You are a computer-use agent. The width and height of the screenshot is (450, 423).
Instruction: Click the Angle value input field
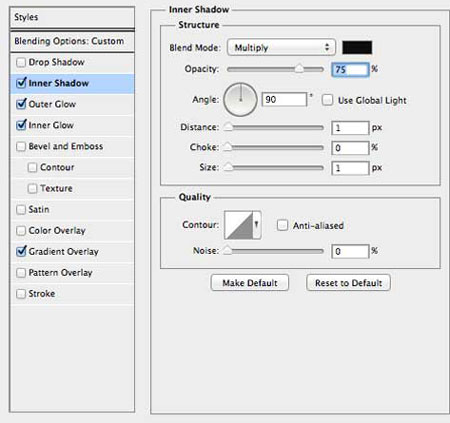click(x=284, y=100)
